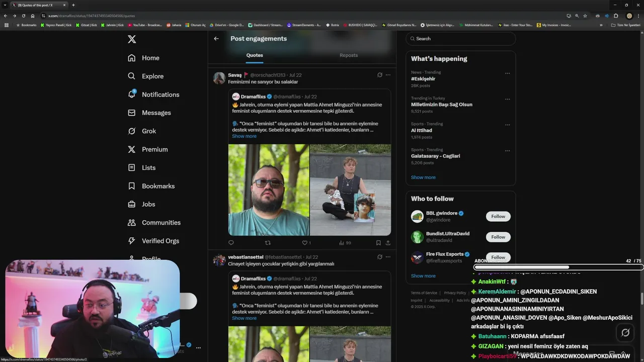The width and height of the screenshot is (644, 362).
Task: Switch to the Reposts tab
Action: tap(349, 55)
